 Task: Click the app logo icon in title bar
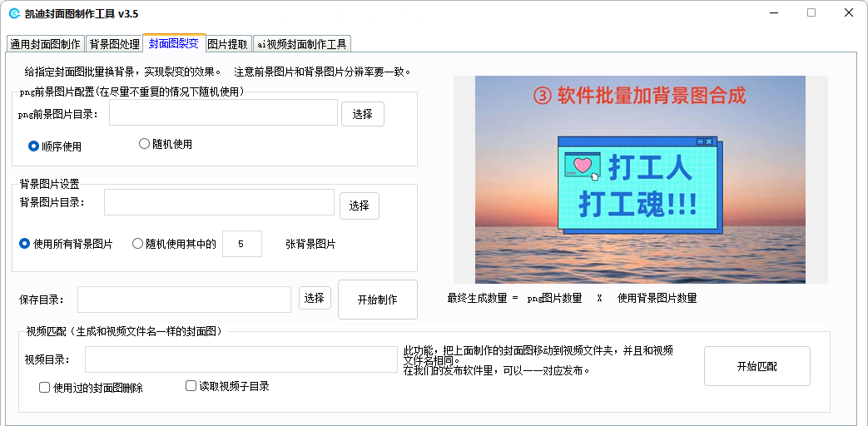tap(14, 13)
